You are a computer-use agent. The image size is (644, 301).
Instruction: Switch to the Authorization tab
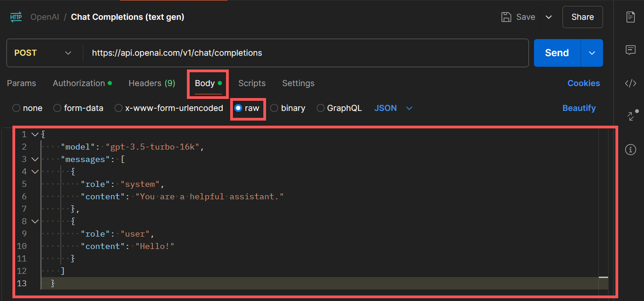pos(82,83)
